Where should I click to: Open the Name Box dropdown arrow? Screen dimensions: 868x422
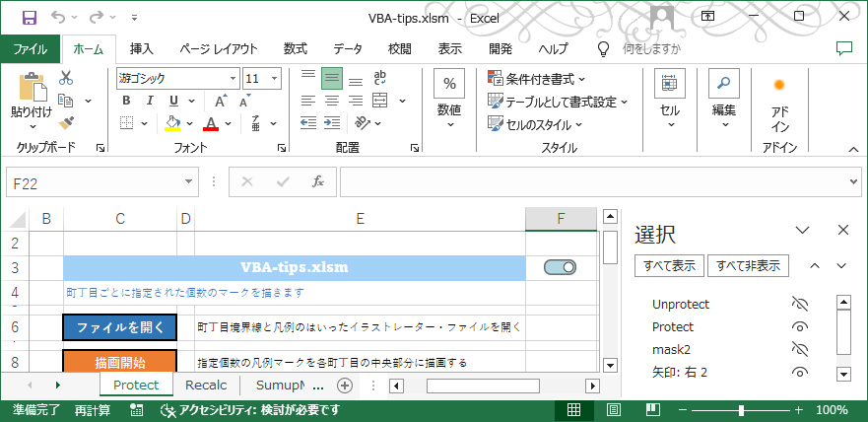[191, 182]
